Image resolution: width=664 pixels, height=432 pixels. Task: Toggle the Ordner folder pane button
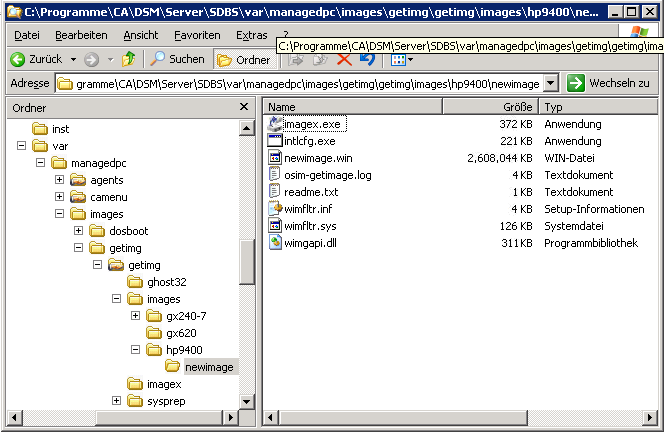point(244,60)
